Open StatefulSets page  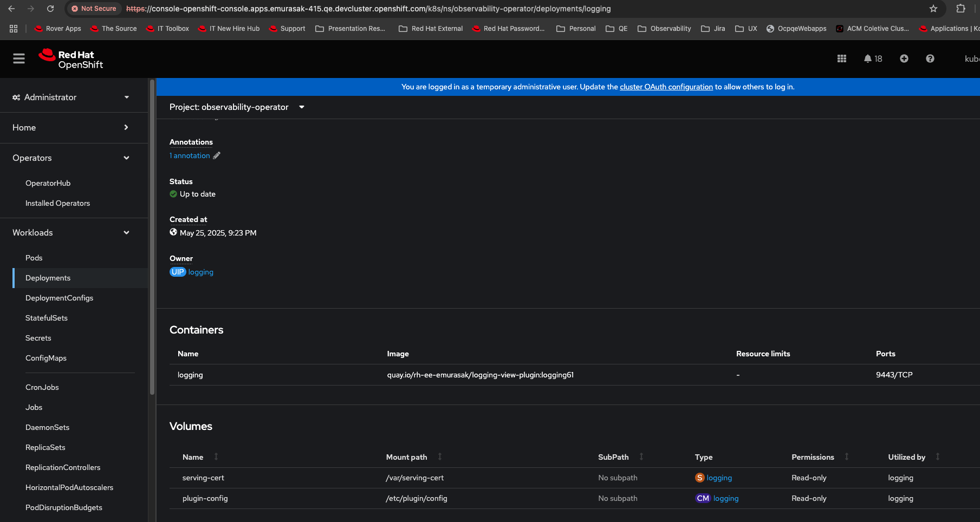[x=47, y=318]
